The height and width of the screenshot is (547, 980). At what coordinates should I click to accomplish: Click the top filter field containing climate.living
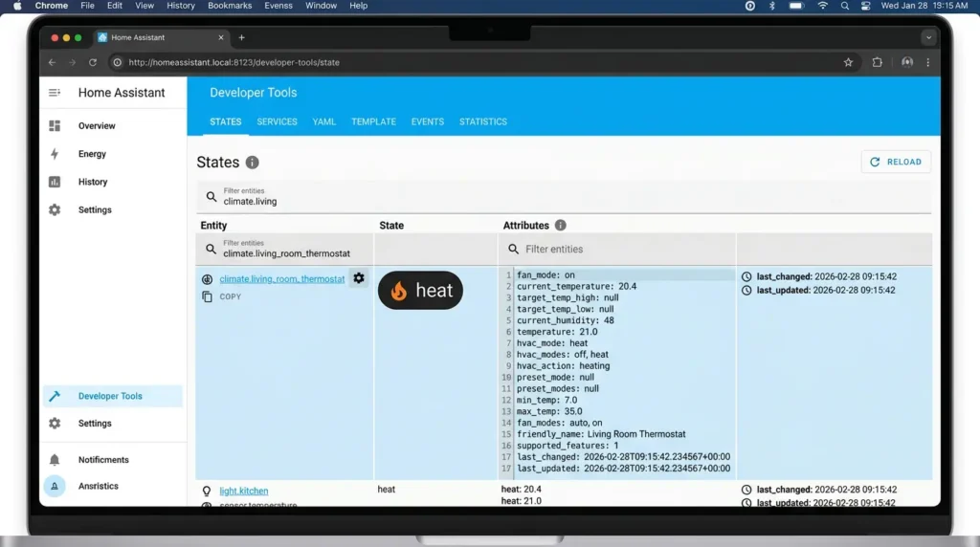pyautogui.click(x=563, y=197)
